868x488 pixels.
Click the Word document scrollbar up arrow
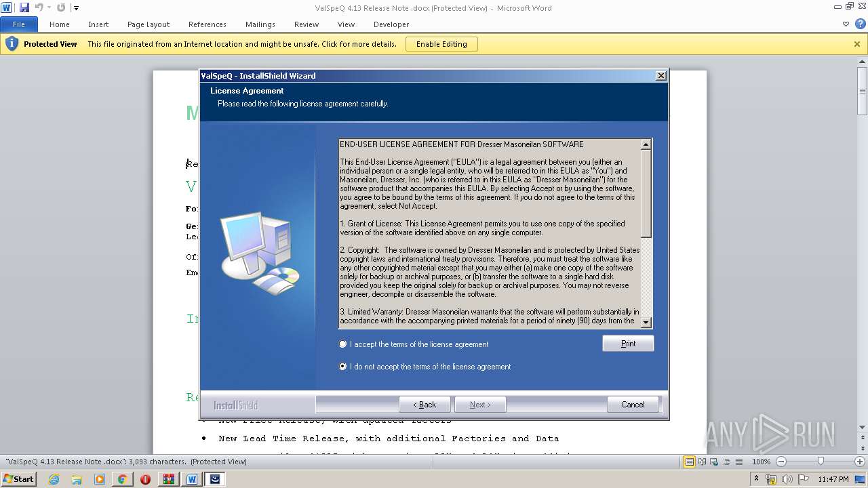click(863, 62)
